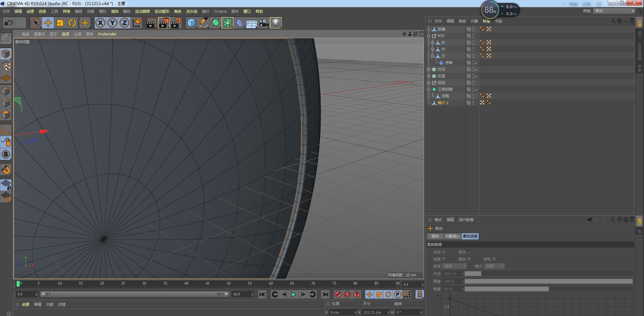Viewport: 644px width, 316px height.
Task: Open the Octane menu
Action: click(220, 12)
